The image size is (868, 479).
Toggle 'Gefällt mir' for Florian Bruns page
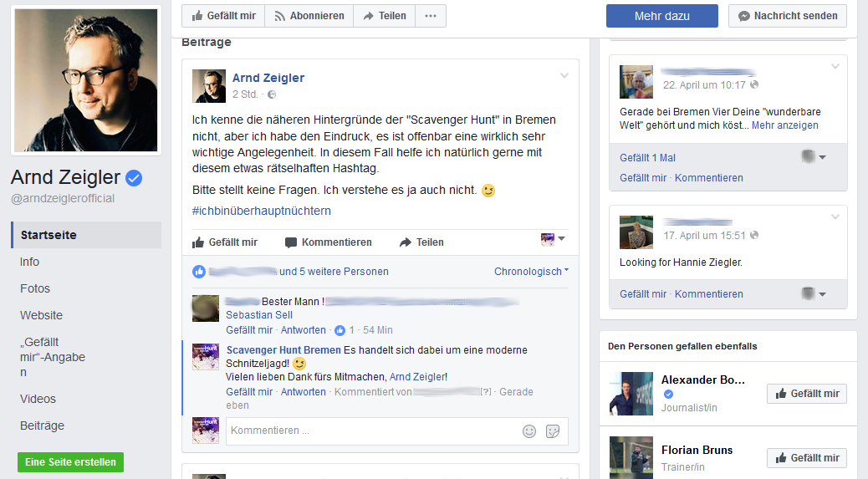click(806, 458)
